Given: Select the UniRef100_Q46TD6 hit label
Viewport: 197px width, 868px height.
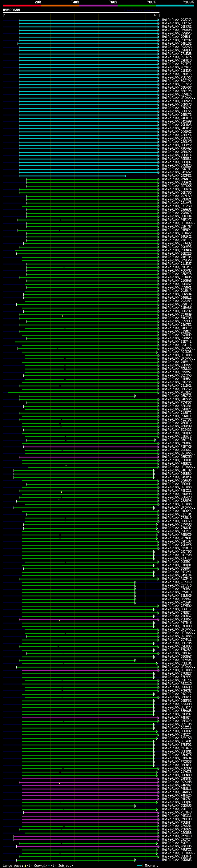Looking at the screenshot, I should 177,257.
